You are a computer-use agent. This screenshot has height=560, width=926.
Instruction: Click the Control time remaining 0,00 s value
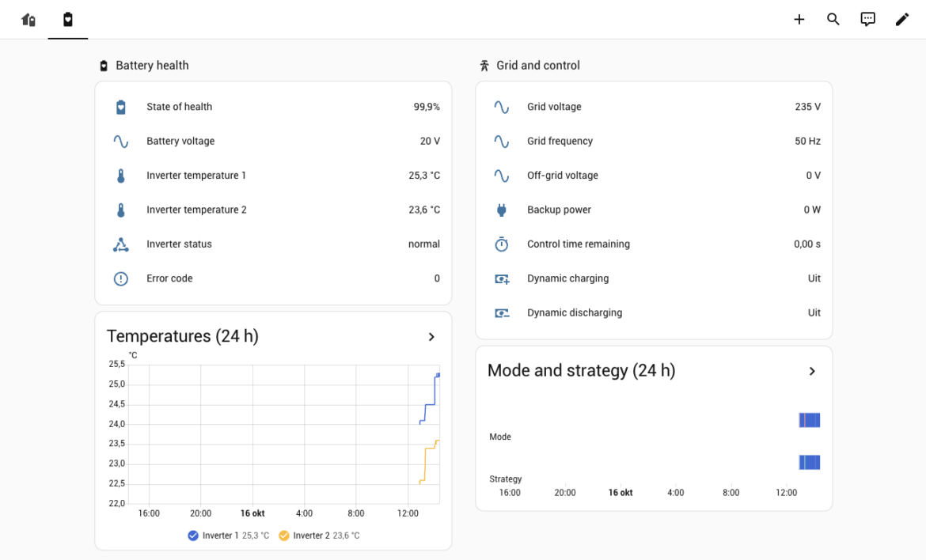[806, 244]
